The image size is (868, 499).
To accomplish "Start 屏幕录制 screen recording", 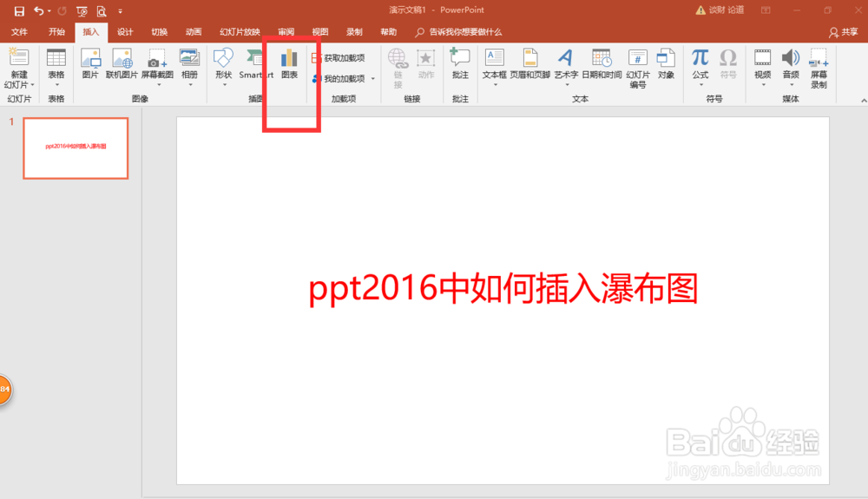I will click(x=819, y=69).
